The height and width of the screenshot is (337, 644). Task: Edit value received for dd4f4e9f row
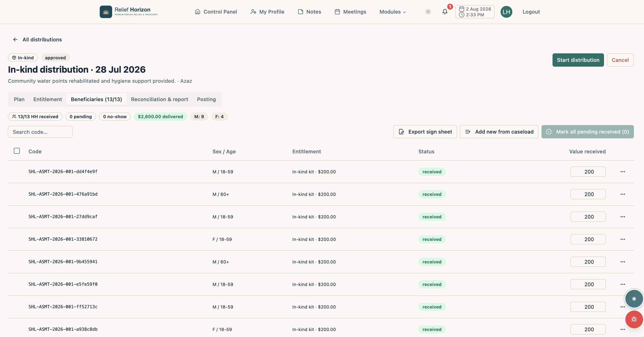588,172
